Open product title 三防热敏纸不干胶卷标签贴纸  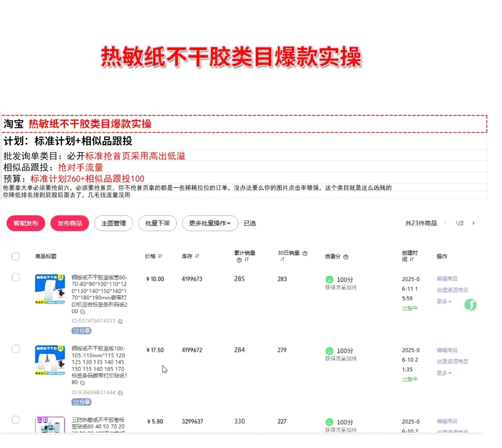pos(98,424)
